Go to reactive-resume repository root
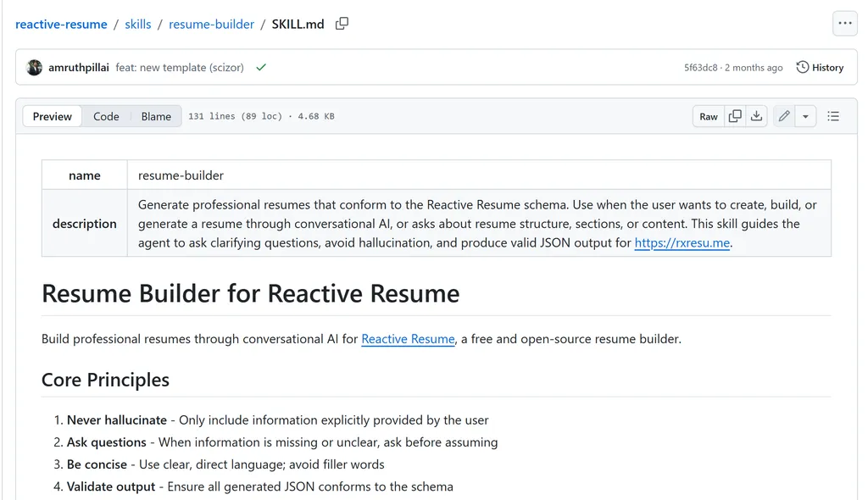Viewport: 868px width, 500px height. [61, 25]
